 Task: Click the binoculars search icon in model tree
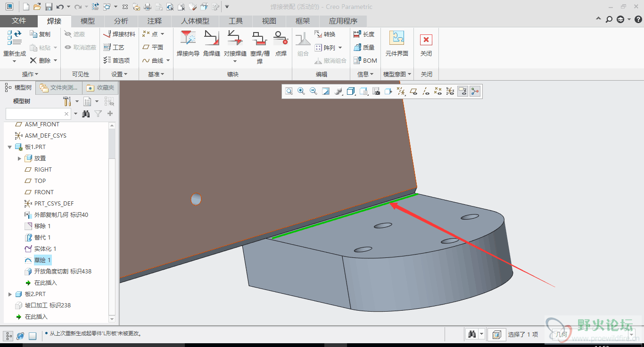(x=86, y=114)
